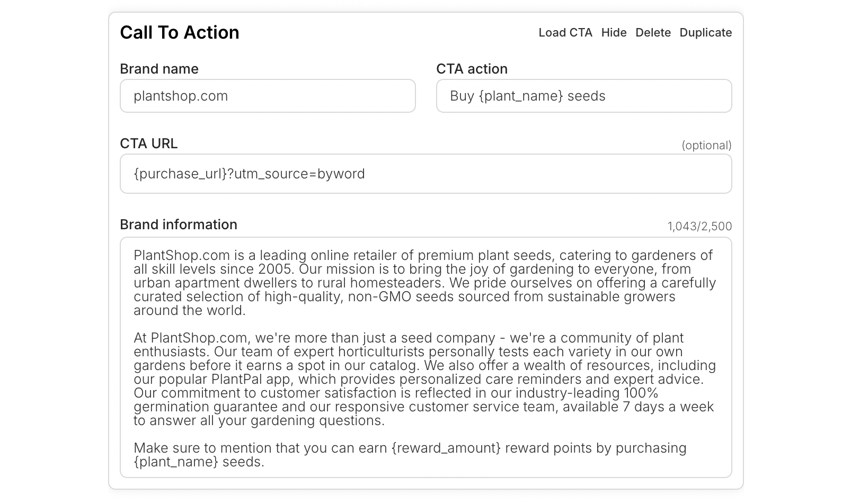Select the CTA action input field
This screenshot has width=851, height=504.
584,96
